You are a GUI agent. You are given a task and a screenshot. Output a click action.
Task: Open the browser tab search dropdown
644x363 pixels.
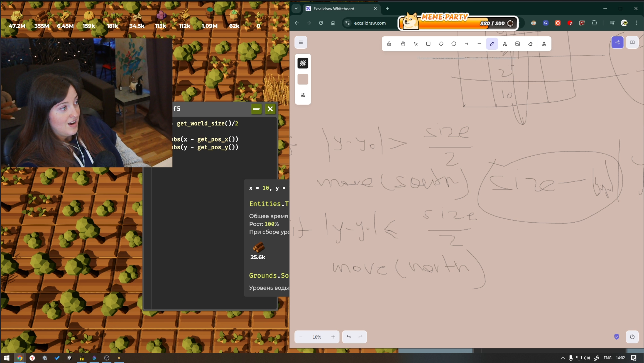tap(296, 8)
